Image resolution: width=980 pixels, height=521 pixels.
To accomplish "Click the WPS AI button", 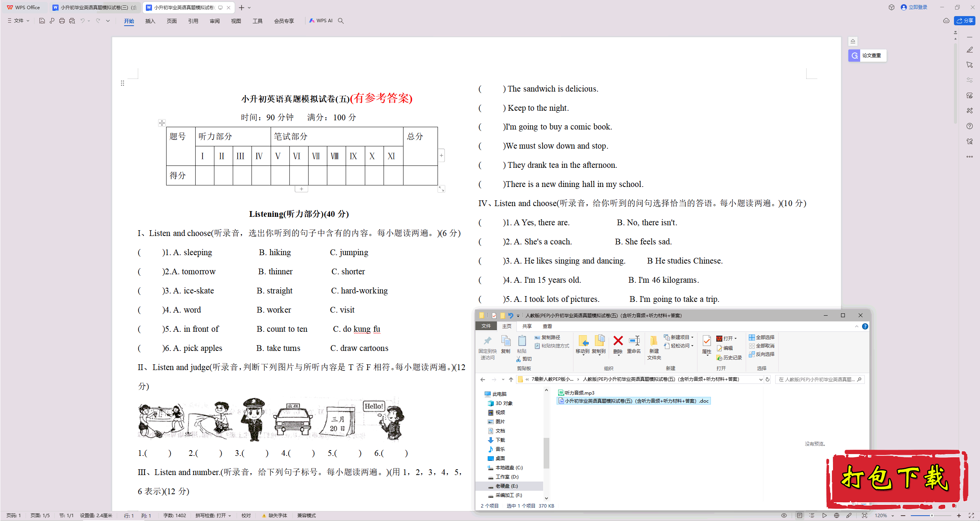I will [321, 21].
